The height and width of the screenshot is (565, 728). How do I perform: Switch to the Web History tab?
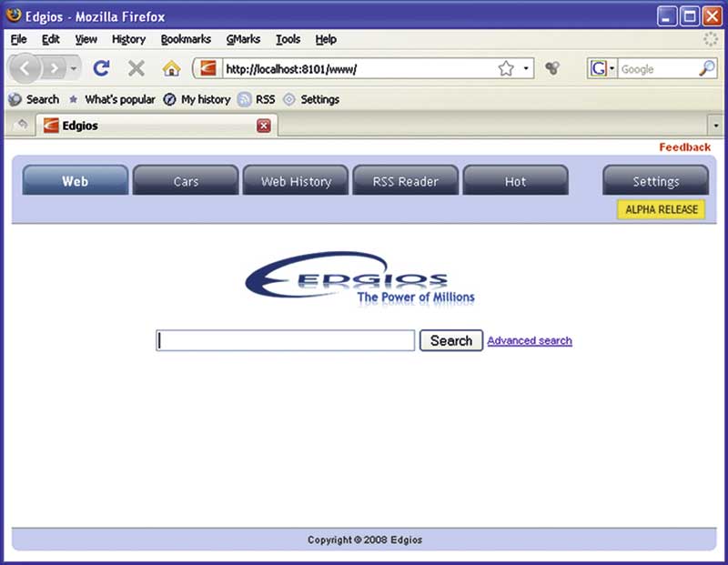click(296, 180)
